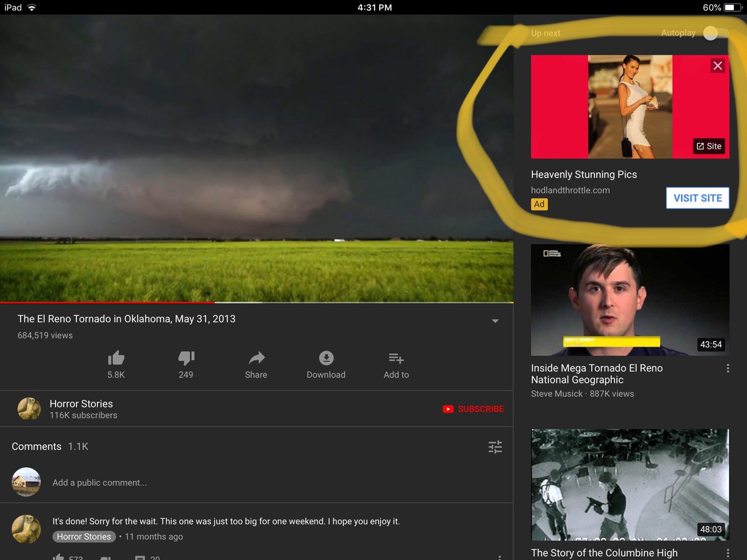
Task: Tap the Add to playlist icon
Action: tap(397, 358)
